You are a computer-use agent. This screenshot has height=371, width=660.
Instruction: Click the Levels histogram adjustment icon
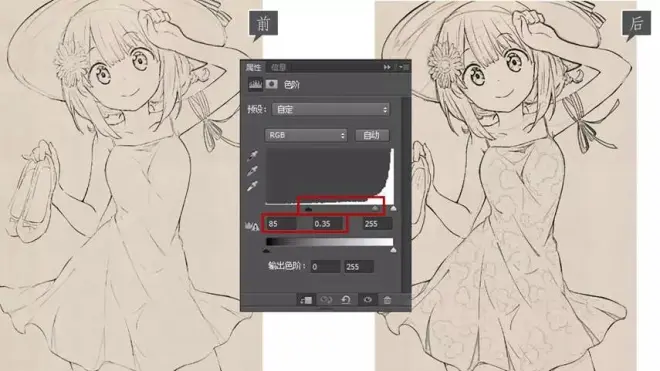pos(255,85)
